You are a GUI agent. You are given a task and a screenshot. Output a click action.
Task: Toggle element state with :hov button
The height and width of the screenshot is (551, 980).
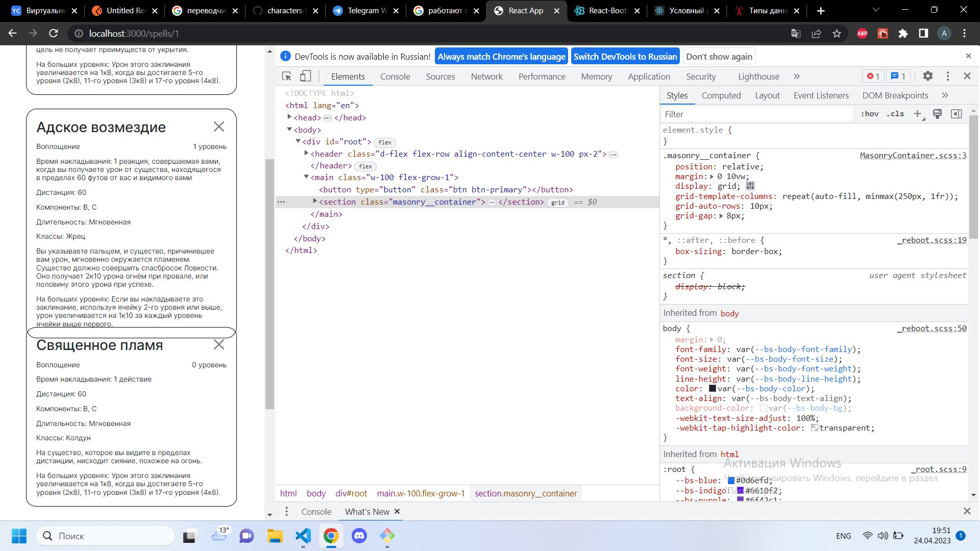[869, 114]
